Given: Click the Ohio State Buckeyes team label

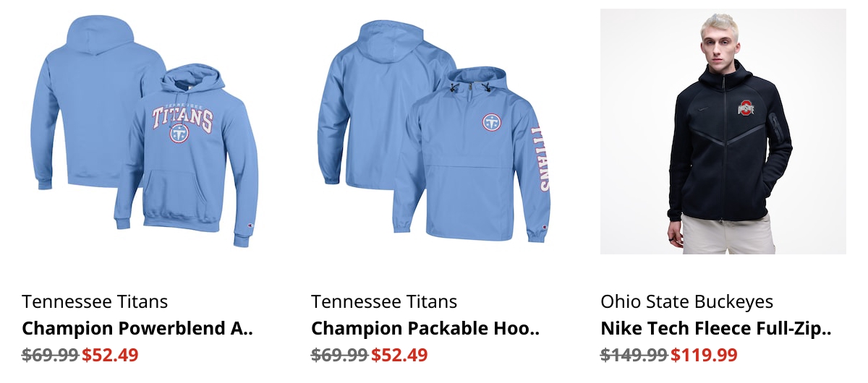Looking at the screenshot, I should pos(687,301).
